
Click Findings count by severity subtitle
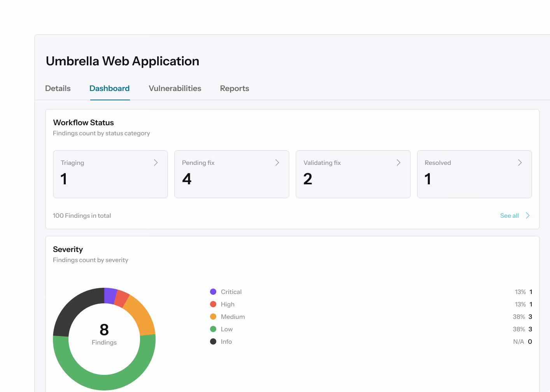point(91,260)
